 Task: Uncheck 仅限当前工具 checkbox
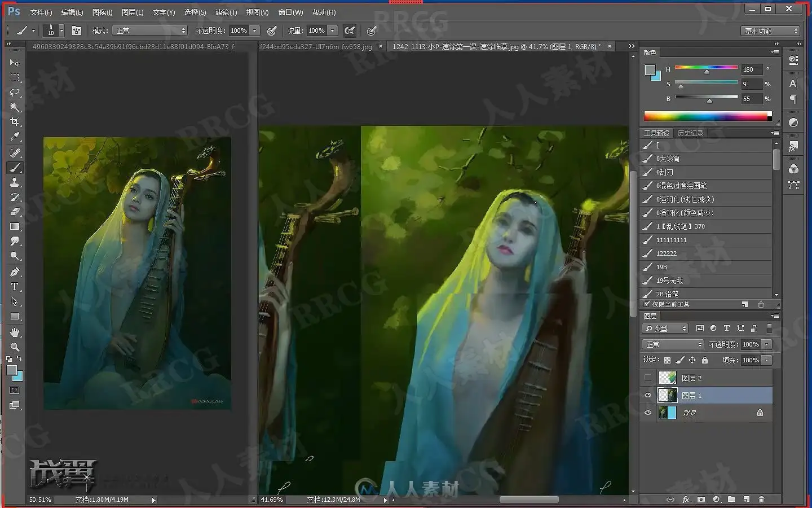click(647, 304)
